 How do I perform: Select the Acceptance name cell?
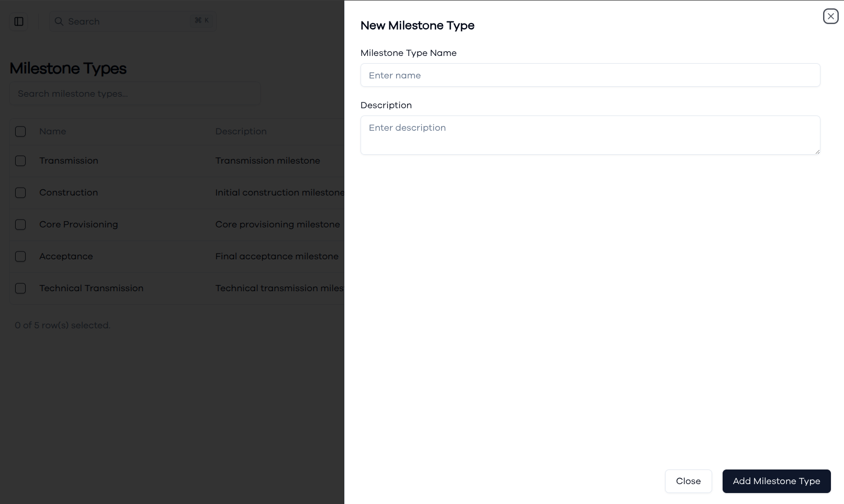click(66, 256)
